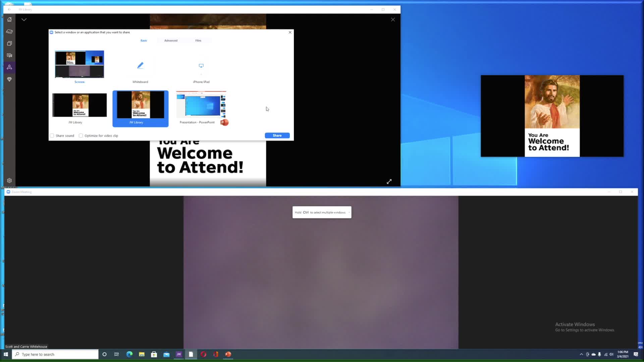Viewport: 644px width, 362px height.
Task: Click the fullscreen expand arrow on the image
Action: point(389,181)
